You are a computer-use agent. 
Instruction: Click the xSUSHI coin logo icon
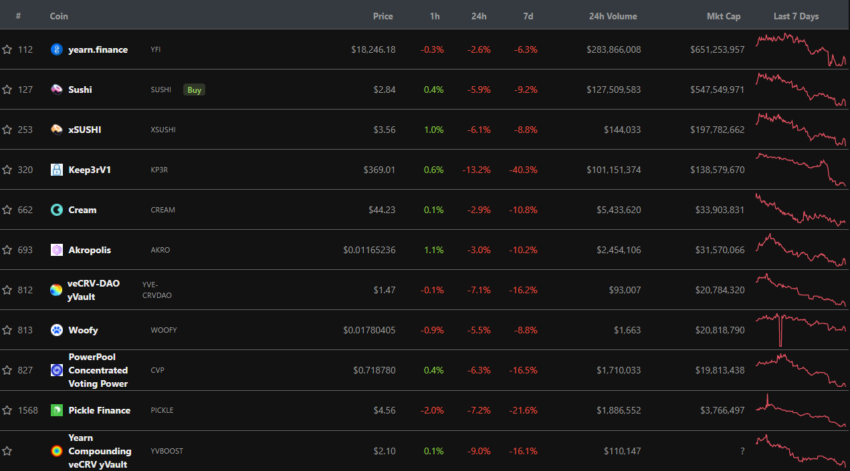tap(56, 130)
